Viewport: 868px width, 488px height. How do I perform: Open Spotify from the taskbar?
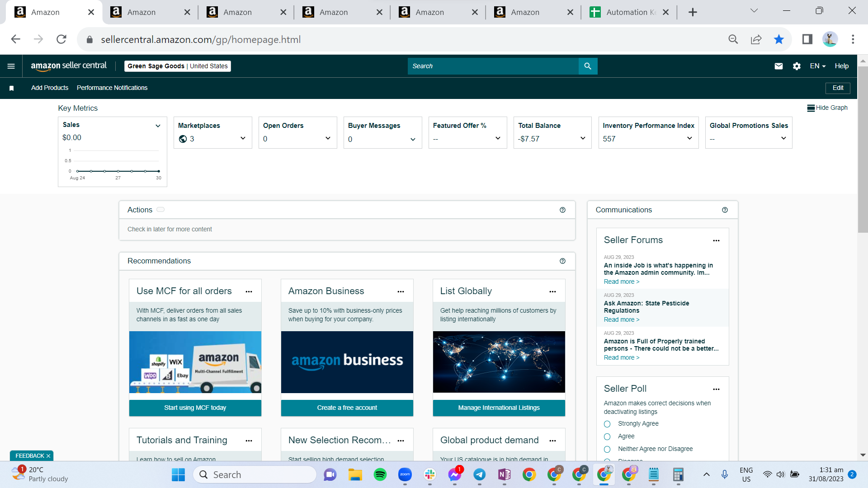[x=380, y=474]
